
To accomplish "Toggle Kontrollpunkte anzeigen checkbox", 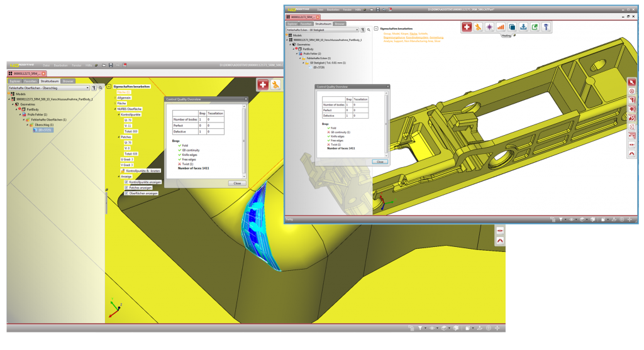I will click(126, 182).
